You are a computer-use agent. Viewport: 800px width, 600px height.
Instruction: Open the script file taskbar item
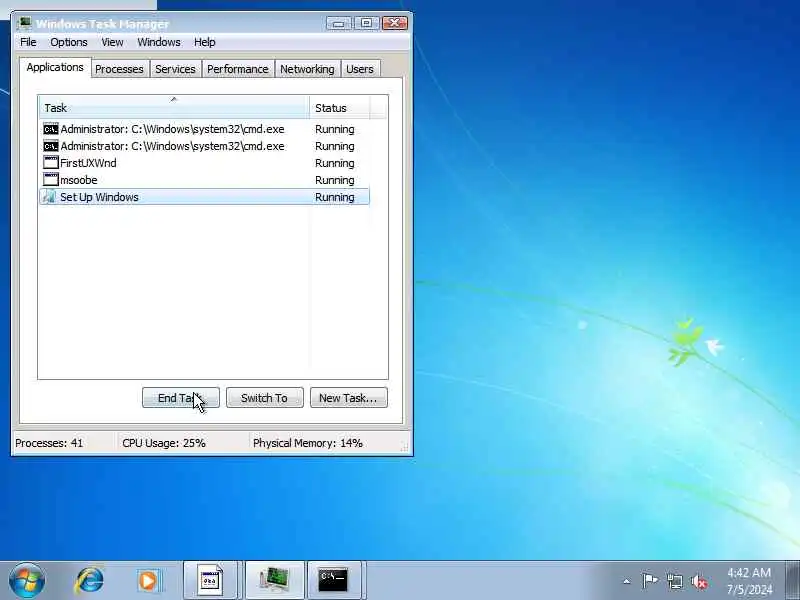point(211,581)
